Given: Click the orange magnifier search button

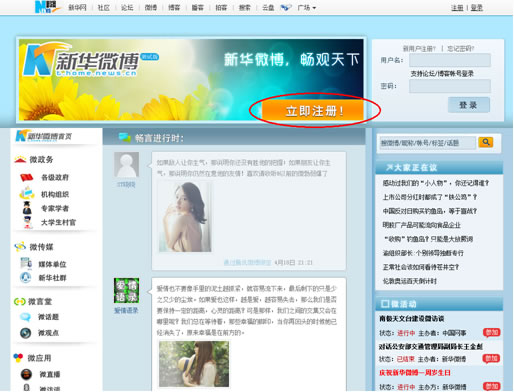Looking at the screenshot, I should click(x=486, y=142).
